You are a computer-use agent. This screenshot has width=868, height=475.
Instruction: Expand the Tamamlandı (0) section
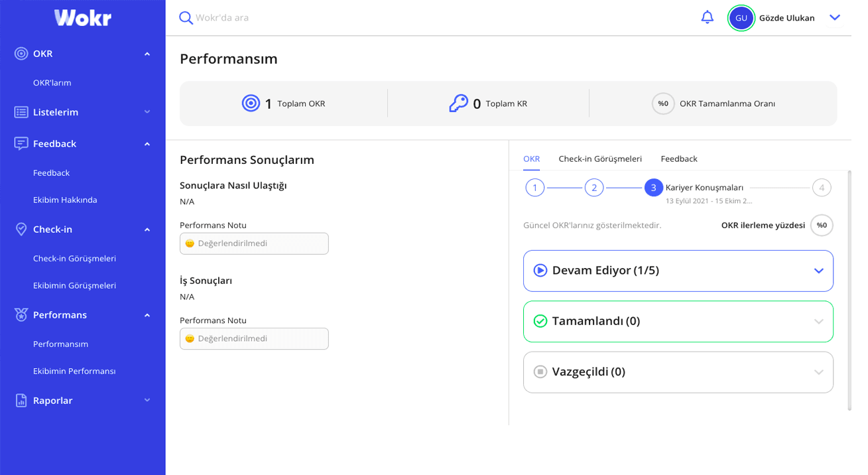coord(818,322)
